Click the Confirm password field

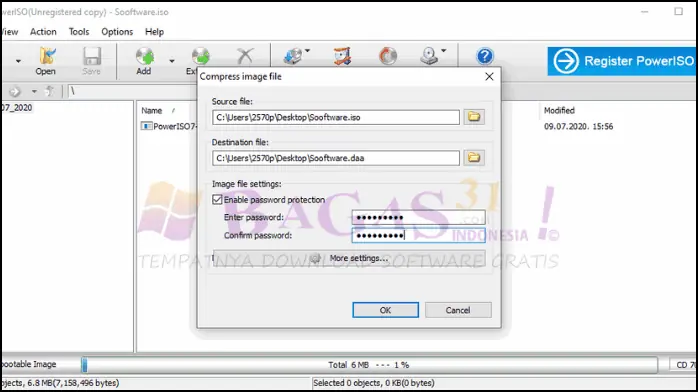418,235
